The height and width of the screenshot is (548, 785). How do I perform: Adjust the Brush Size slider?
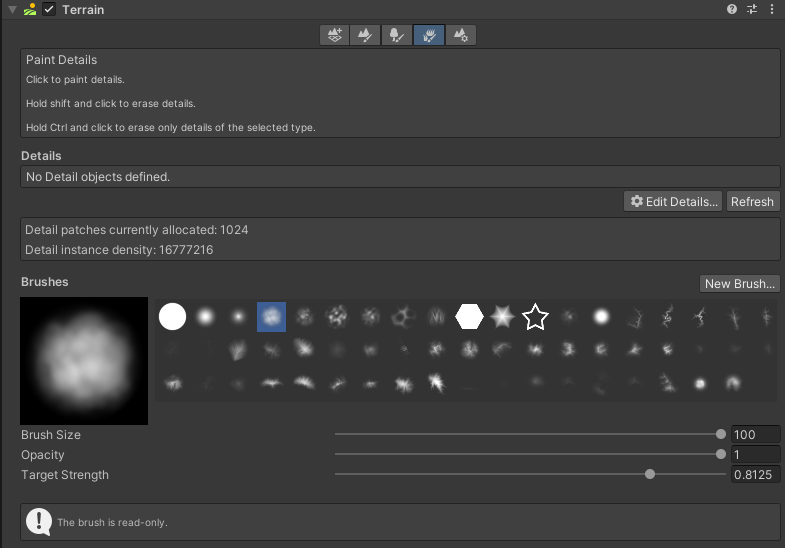pos(530,434)
